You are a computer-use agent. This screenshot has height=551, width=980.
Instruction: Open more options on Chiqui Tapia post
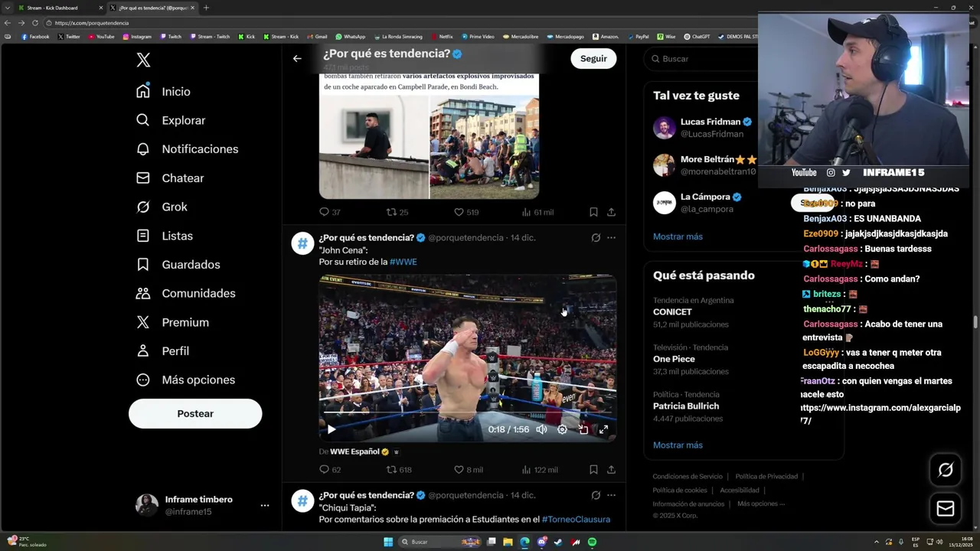click(x=611, y=495)
